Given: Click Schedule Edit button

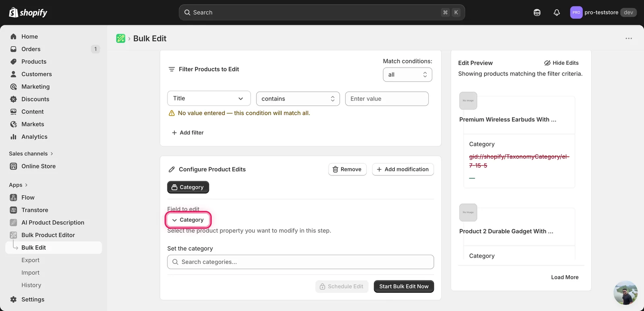Looking at the screenshot, I should click(x=342, y=286).
